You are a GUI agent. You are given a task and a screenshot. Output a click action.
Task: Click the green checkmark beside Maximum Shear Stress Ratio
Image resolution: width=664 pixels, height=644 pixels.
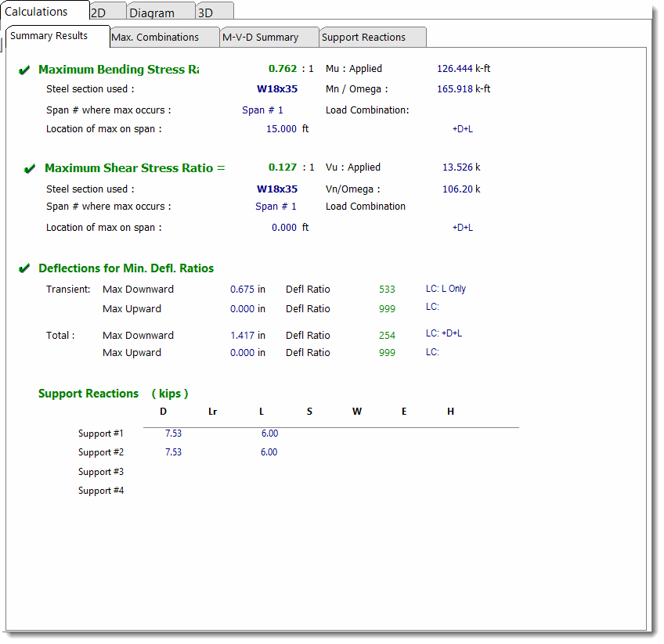click(31, 169)
